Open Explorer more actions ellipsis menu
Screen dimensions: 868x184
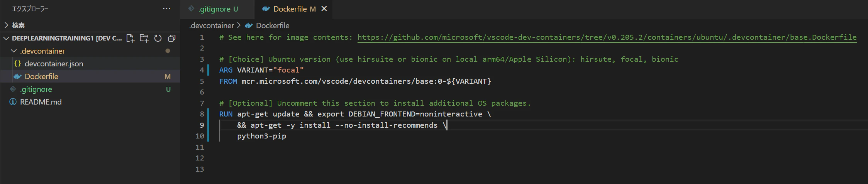[x=166, y=8]
